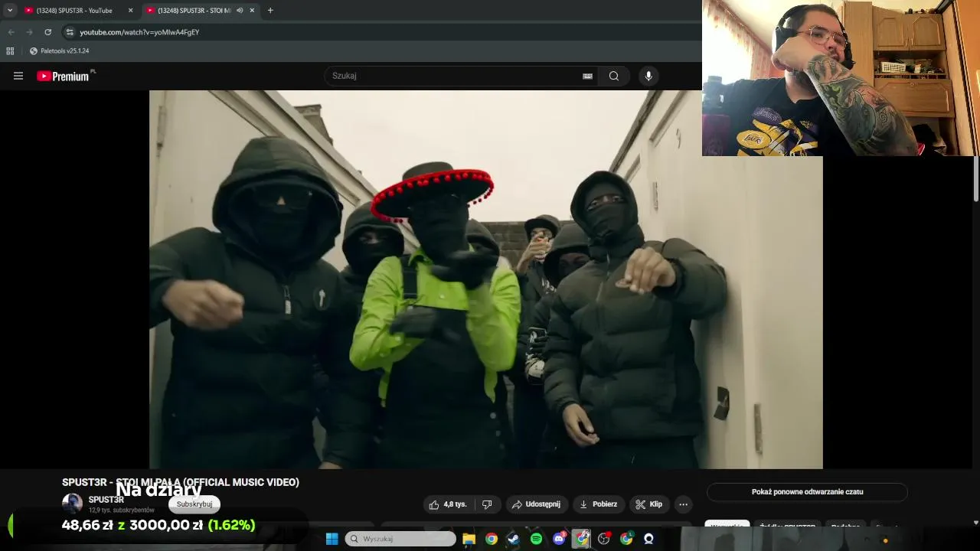Go forward in browser history
Screen dimensions: 980x551
point(29,32)
